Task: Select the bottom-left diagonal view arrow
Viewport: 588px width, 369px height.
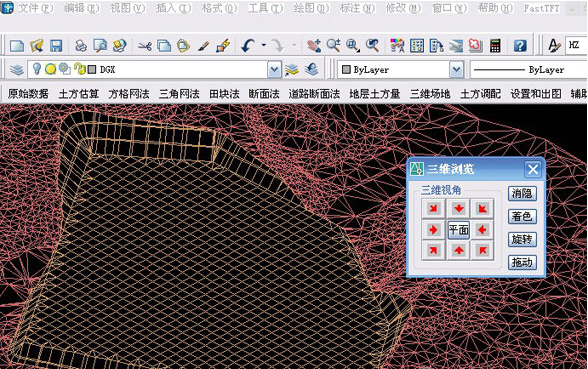Action: pos(434,250)
